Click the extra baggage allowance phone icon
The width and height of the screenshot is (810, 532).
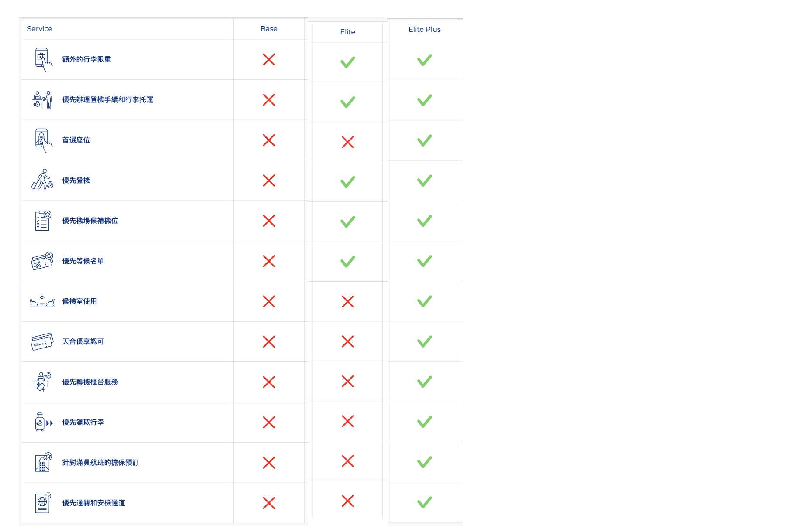[42, 59]
